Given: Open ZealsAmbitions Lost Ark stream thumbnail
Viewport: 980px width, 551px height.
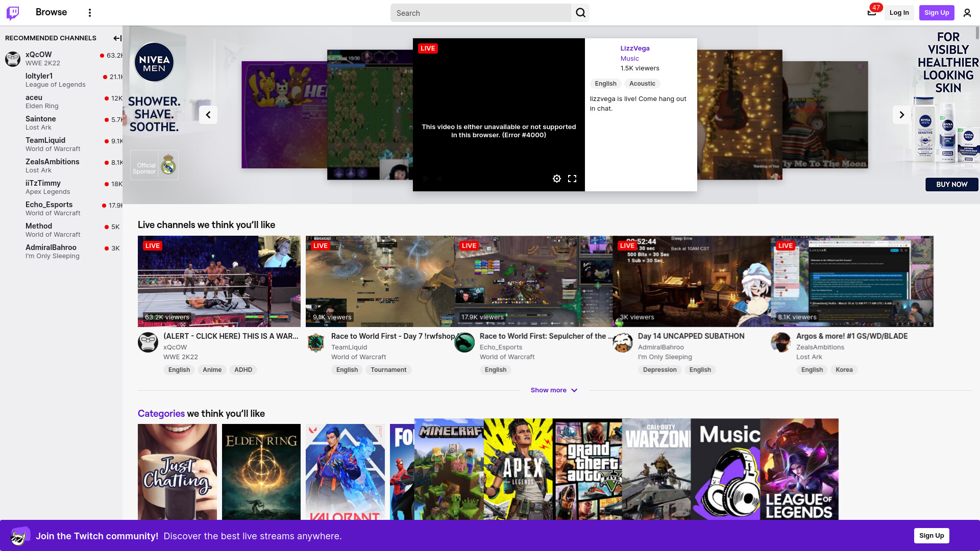Looking at the screenshot, I should point(852,281).
